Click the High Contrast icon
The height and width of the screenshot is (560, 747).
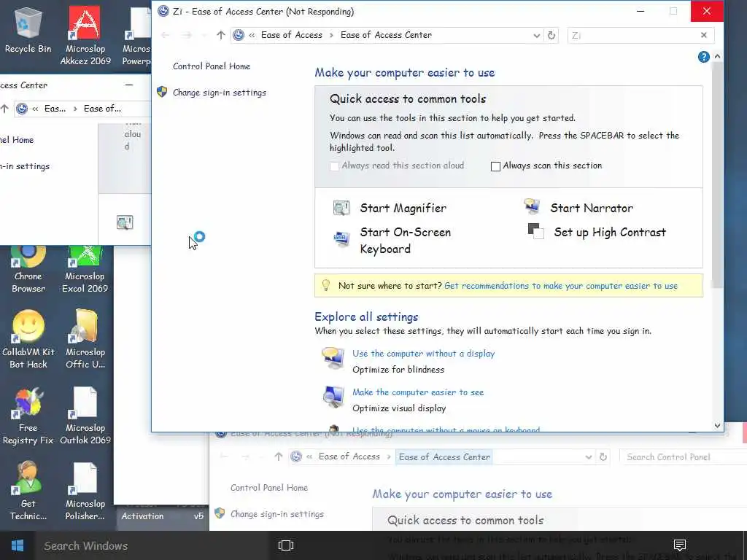(x=536, y=231)
